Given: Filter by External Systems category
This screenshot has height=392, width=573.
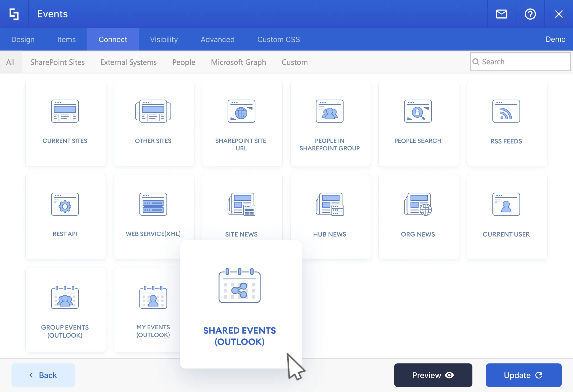Looking at the screenshot, I should [128, 62].
